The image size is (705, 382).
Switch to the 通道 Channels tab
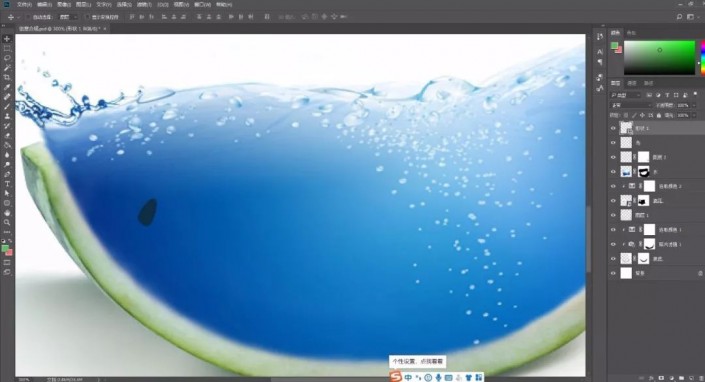[632, 83]
